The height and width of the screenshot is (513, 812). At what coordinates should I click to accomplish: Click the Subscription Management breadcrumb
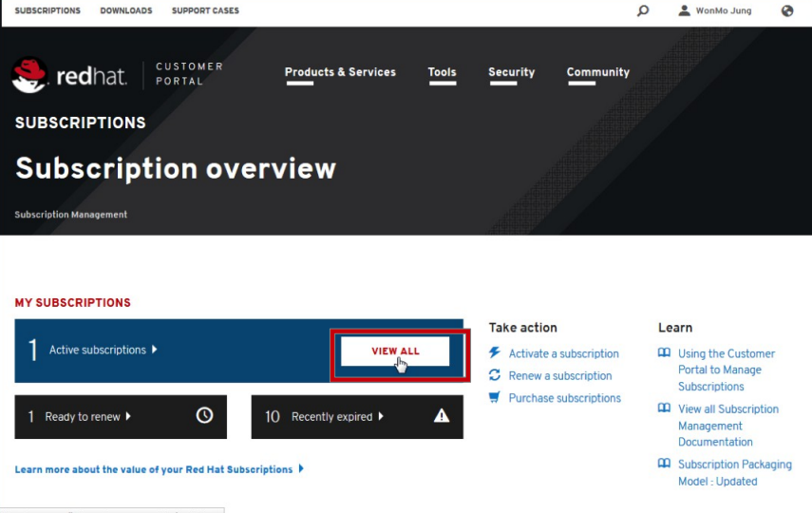[71, 215]
